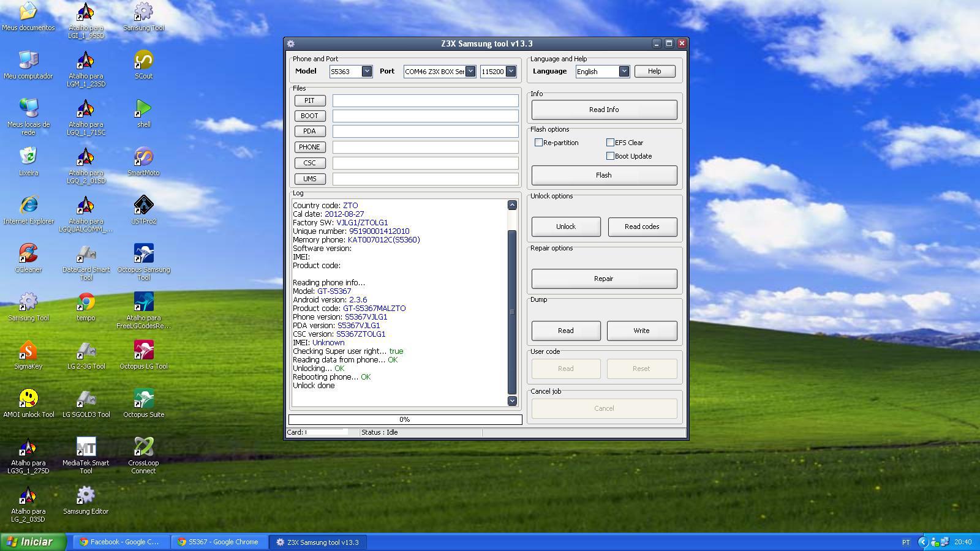Image resolution: width=980 pixels, height=551 pixels.
Task: Click the Flash button
Action: [604, 175]
